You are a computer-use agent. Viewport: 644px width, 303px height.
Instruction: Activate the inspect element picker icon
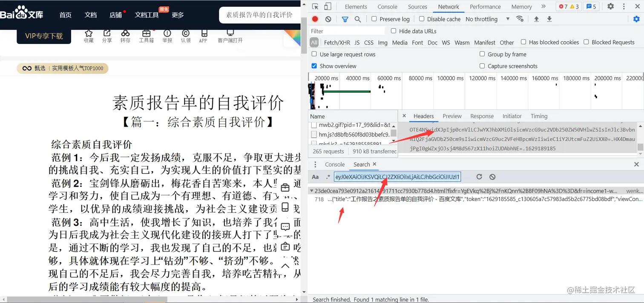[x=315, y=6]
